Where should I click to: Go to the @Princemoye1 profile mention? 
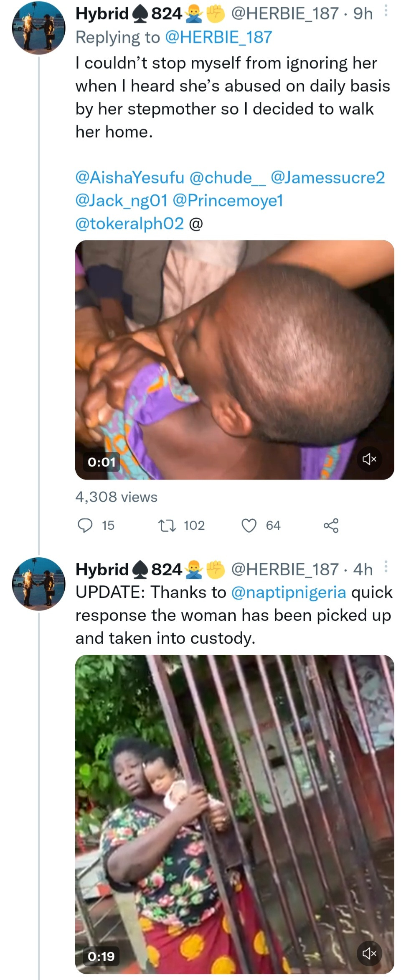pos(228,201)
